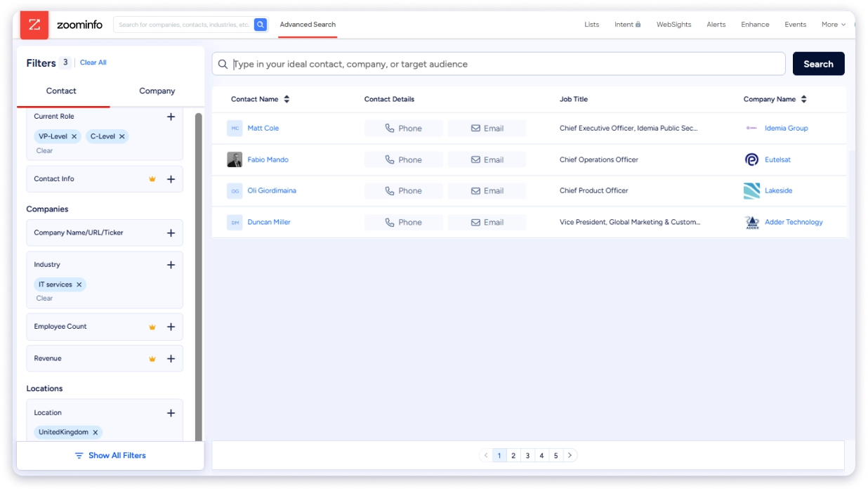The height and width of the screenshot is (491, 868).
Task: Reveal Duncan Miller's Phone
Action: click(404, 222)
